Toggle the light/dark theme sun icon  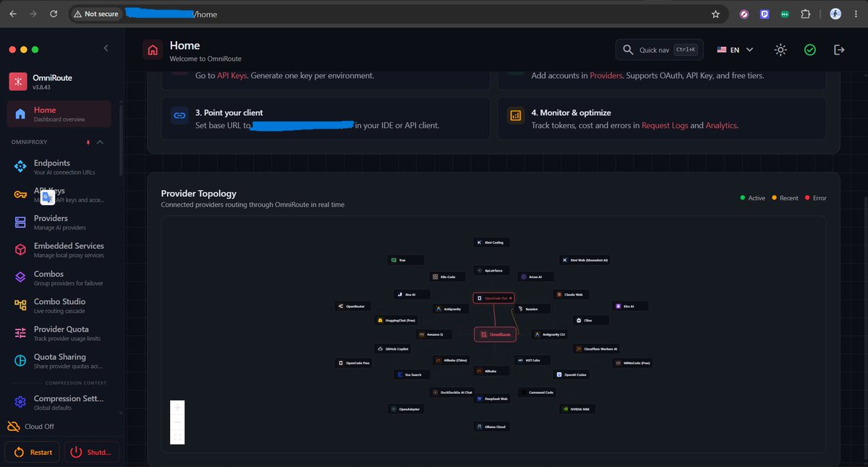tap(780, 50)
